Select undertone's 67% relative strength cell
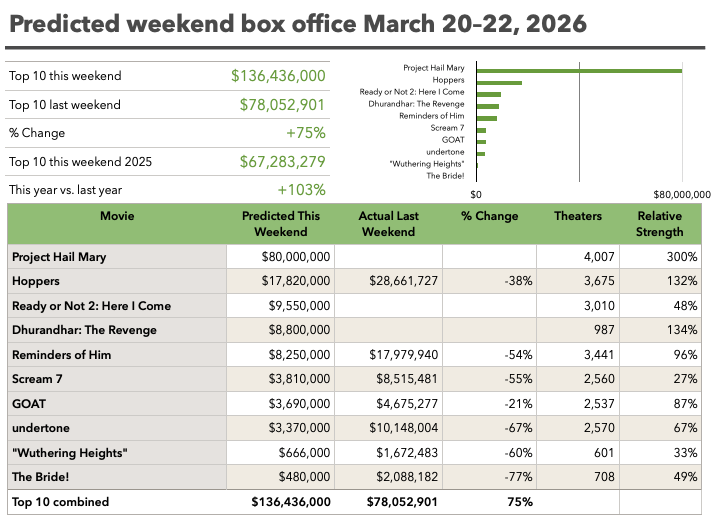The height and width of the screenshot is (520, 720). point(659,428)
